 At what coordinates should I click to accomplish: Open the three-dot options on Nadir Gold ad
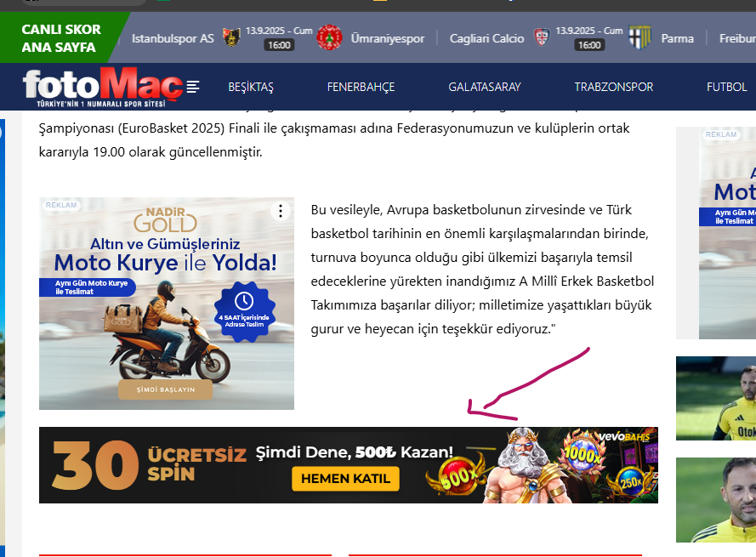click(x=280, y=211)
